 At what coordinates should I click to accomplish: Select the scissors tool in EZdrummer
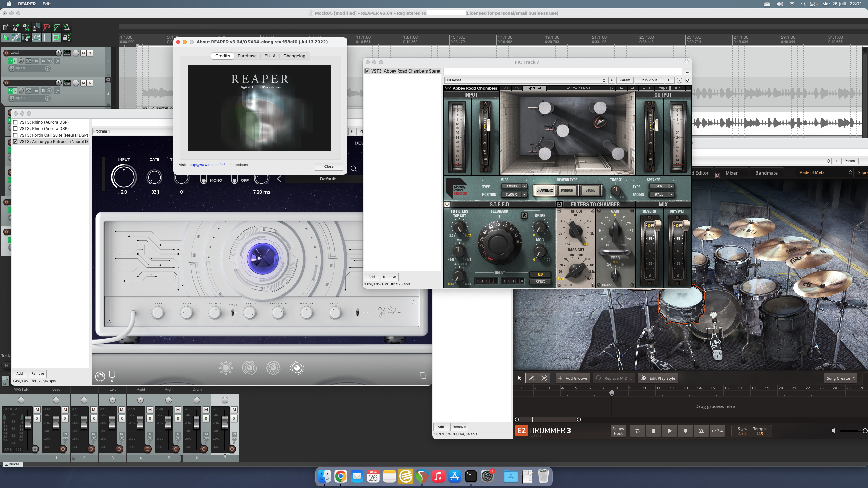(x=544, y=378)
